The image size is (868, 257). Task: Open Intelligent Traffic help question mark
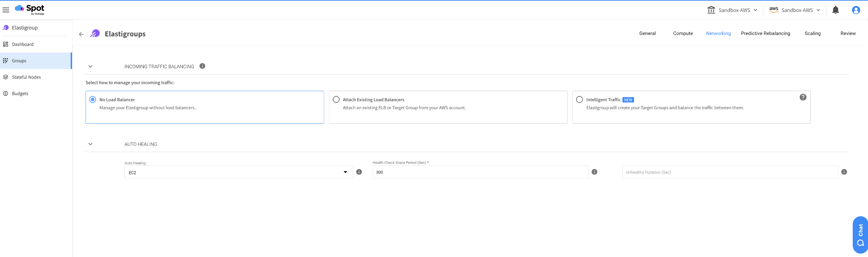coord(803,97)
